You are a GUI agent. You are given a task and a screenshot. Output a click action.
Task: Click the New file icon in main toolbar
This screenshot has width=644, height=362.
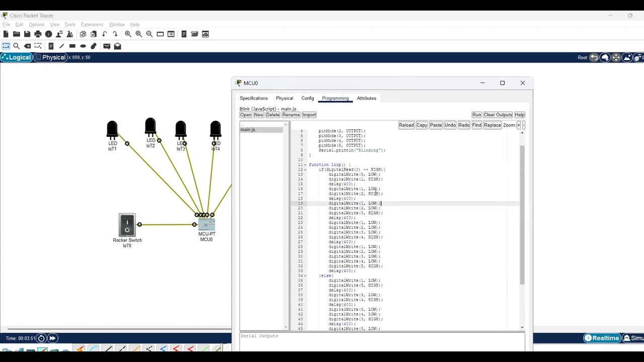[x=6, y=34]
